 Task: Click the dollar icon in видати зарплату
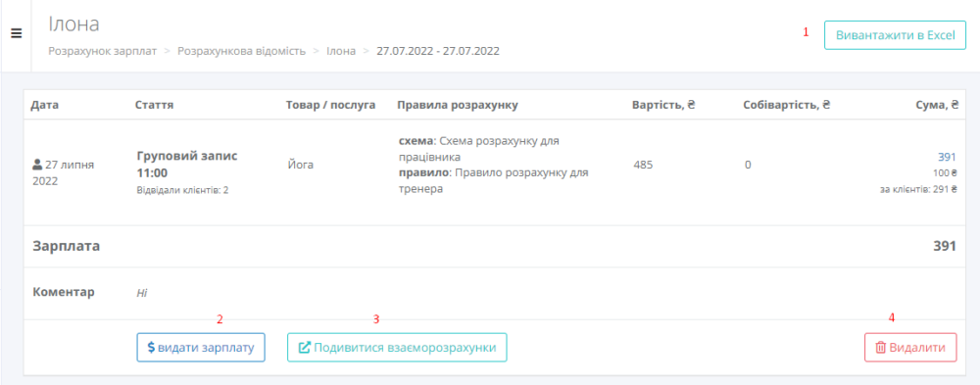pos(151,348)
